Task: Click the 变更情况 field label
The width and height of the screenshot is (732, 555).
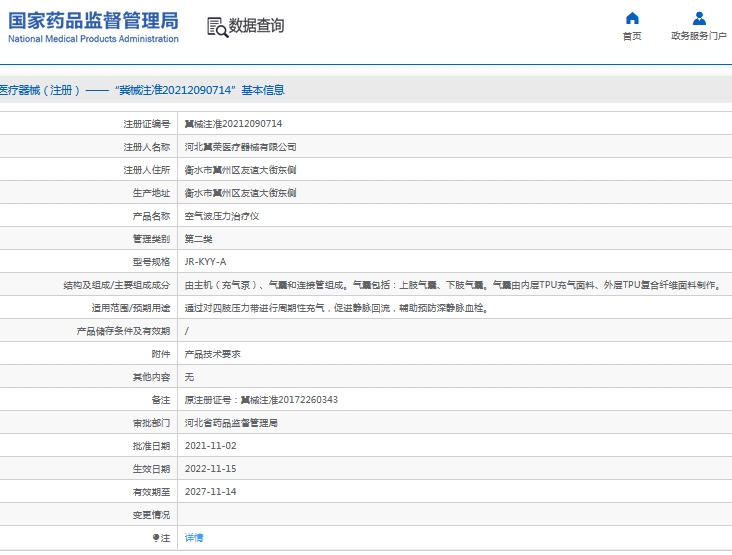Action: [x=151, y=515]
